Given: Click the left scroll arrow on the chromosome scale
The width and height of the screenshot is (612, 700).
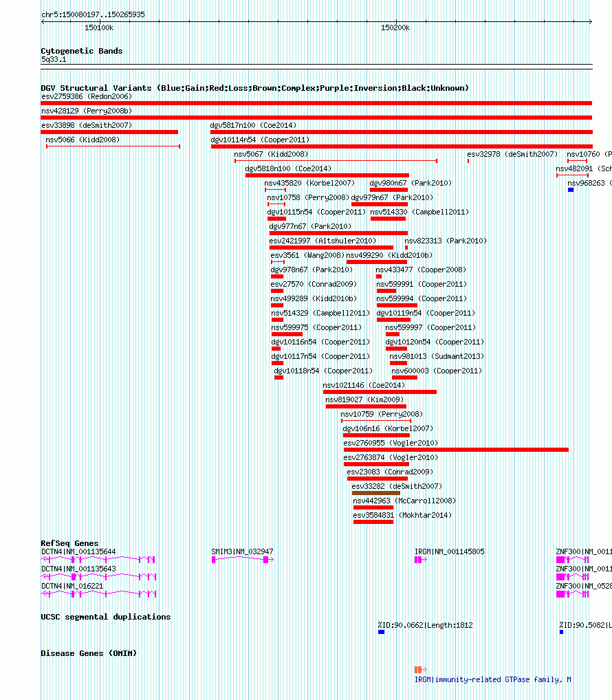Looking at the screenshot, I should (43, 21).
